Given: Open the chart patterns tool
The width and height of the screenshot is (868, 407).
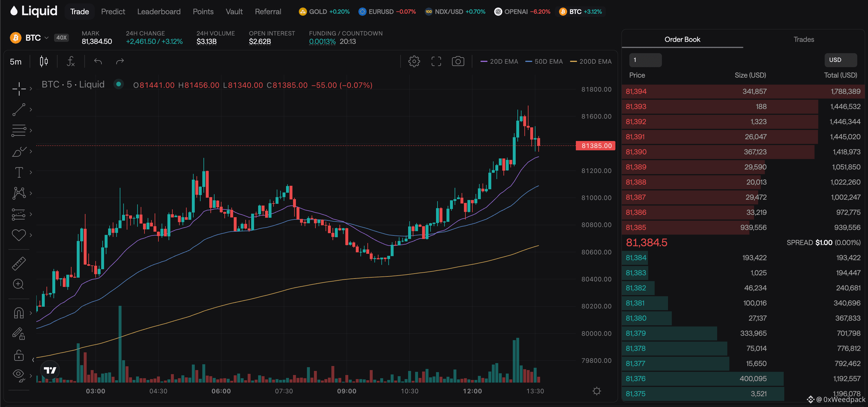Looking at the screenshot, I should [x=19, y=193].
